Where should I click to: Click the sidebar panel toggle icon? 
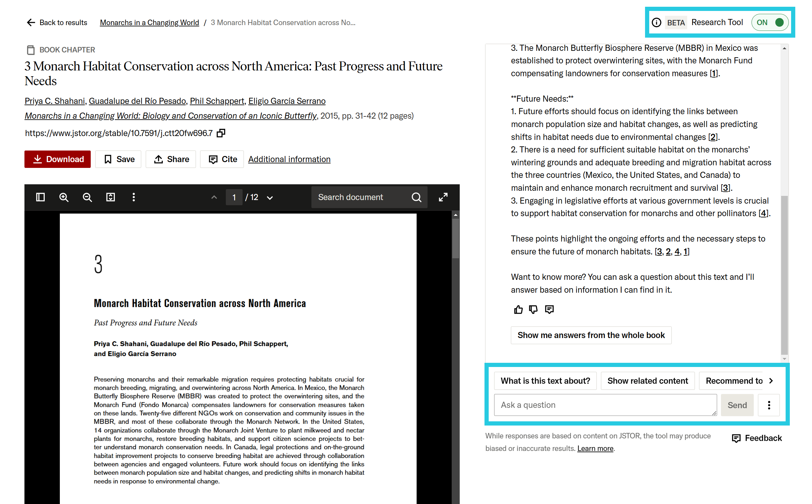click(x=41, y=197)
